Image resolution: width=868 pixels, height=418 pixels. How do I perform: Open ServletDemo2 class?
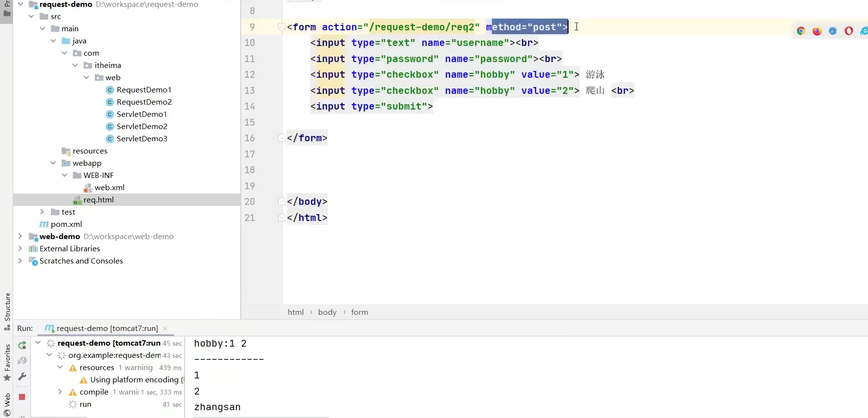[x=142, y=126]
